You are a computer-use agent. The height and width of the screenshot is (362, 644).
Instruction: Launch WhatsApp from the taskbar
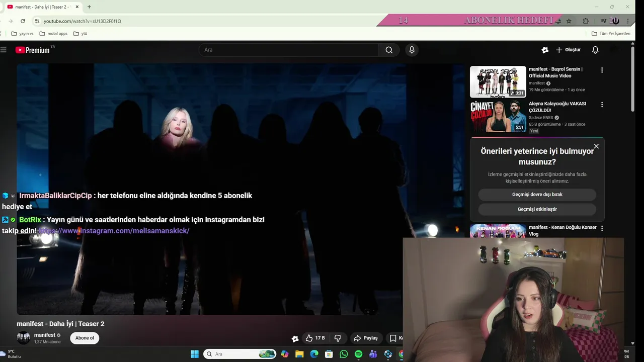click(x=344, y=354)
